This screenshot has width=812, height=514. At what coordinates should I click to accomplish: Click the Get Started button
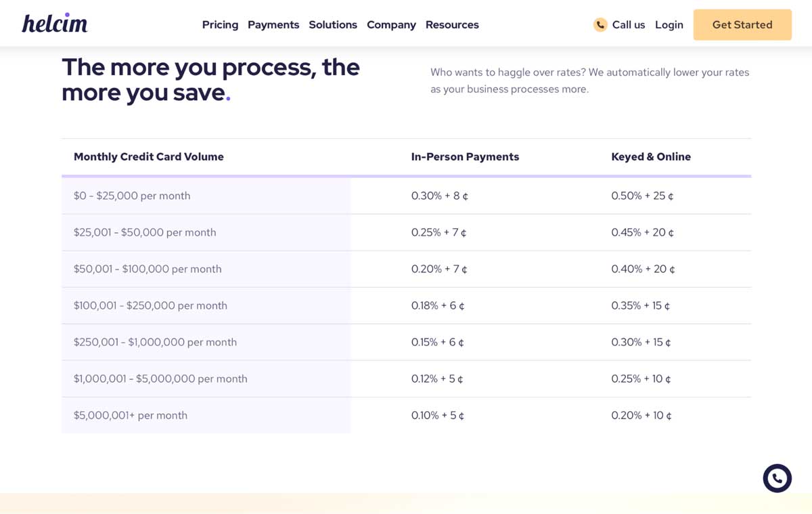pos(742,24)
